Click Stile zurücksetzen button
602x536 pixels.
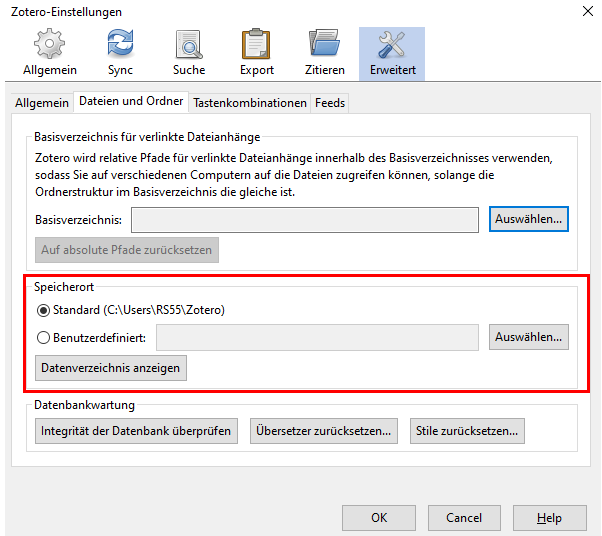coord(467,431)
